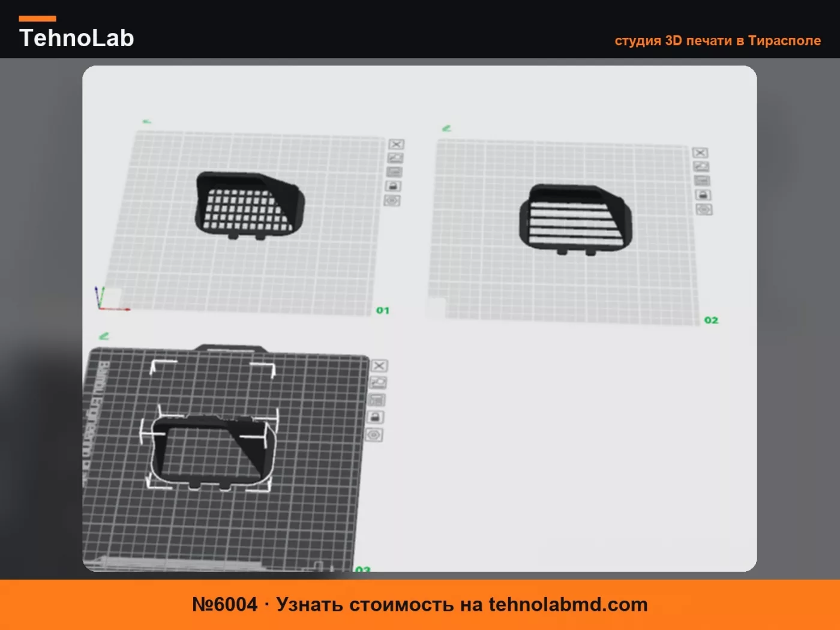
Task: Toggle the lock on plate 03
Action: point(376,417)
